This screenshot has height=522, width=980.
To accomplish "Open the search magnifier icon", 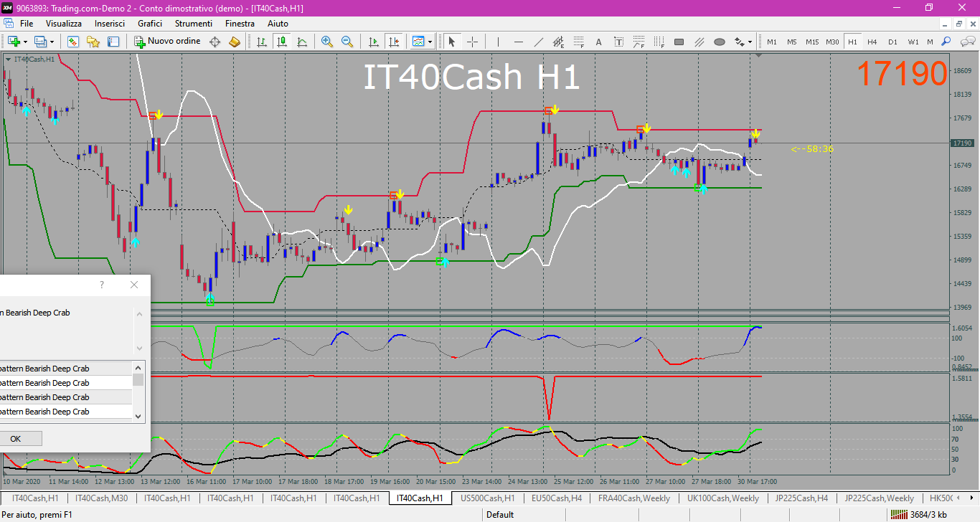I will coord(946,42).
